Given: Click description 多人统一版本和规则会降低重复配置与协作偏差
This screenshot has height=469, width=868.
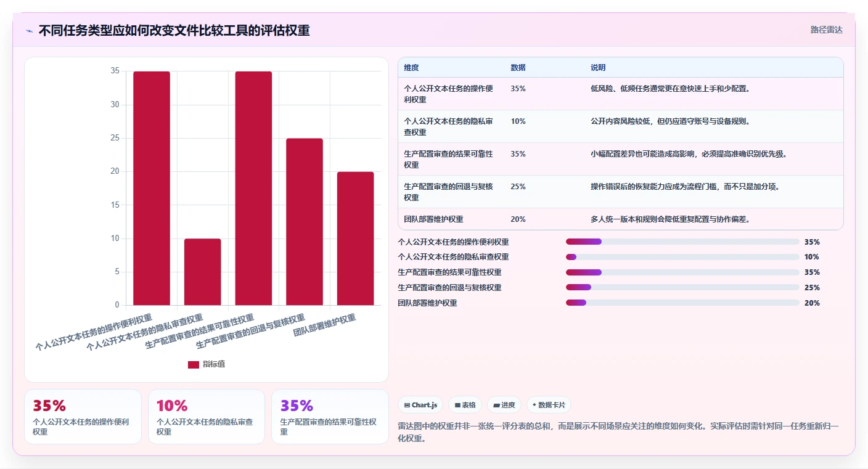Looking at the screenshot, I should (x=670, y=219).
